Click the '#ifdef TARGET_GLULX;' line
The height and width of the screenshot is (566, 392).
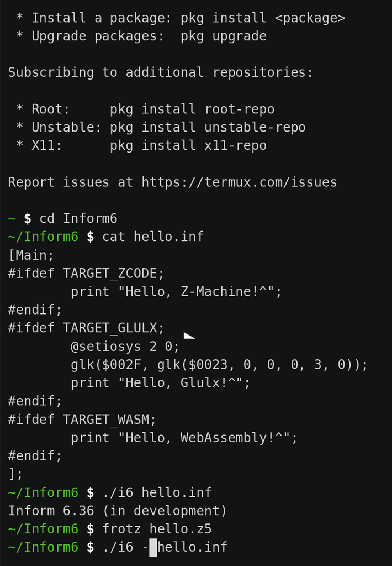pyautogui.click(x=86, y=328)
